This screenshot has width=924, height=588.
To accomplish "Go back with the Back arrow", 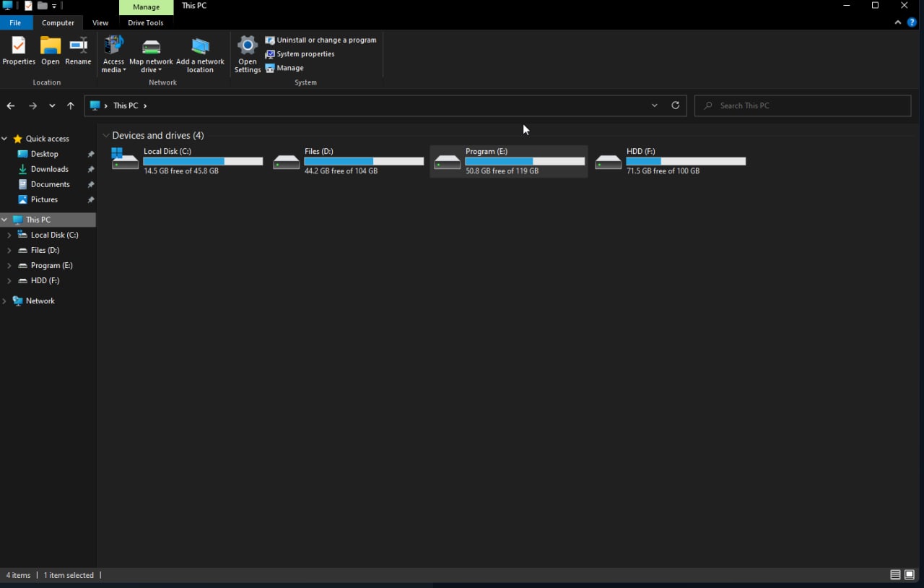I will (x=11, y=105).
